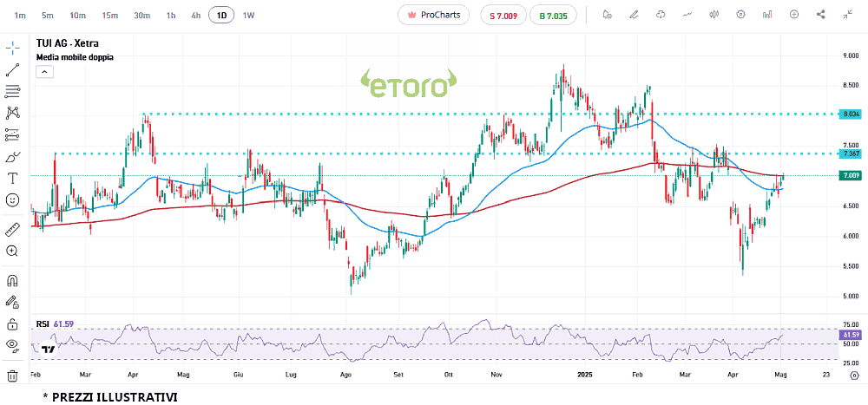The image size is (868, 405).
Task: Switch to 15m timeframe
Action: [109, 16]
